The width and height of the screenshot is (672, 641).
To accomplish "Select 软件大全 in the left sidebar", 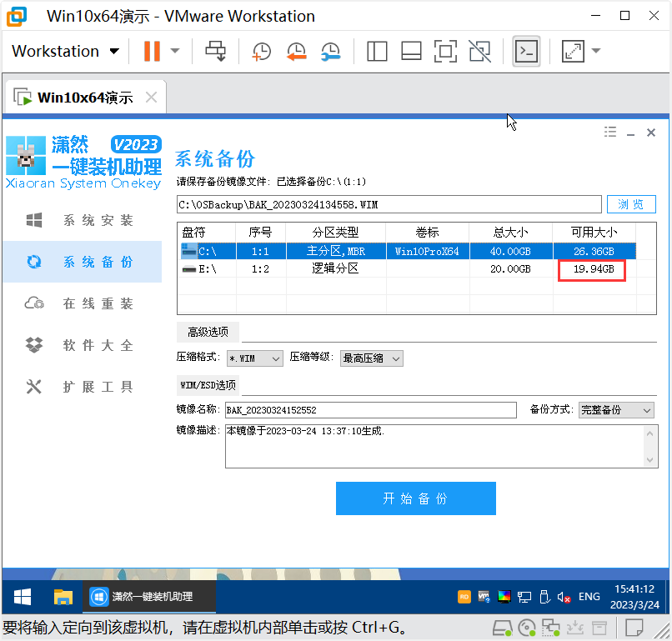I will [x=82, y=345].
